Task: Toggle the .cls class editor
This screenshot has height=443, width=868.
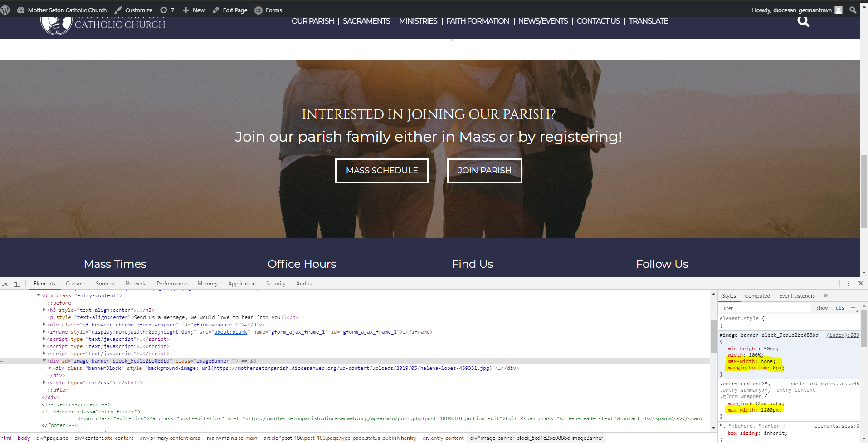Action: [x=839, y=308]
